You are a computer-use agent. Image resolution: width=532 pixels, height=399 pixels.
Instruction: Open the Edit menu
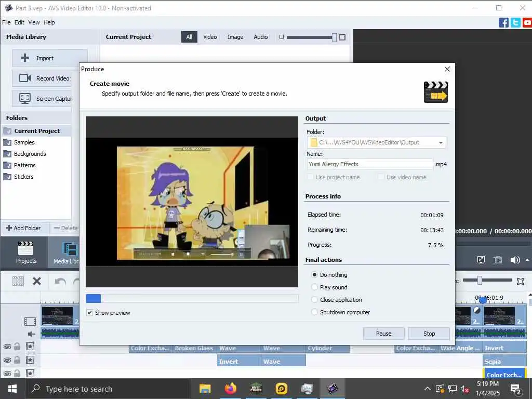pyautogui.click(x=19, y=22)
